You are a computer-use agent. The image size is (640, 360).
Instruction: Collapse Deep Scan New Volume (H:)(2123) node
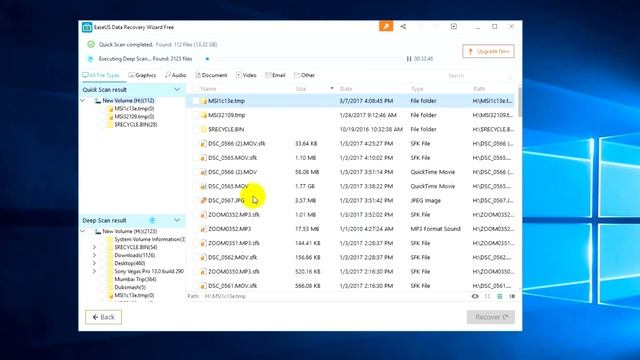(x=83, y=231)
